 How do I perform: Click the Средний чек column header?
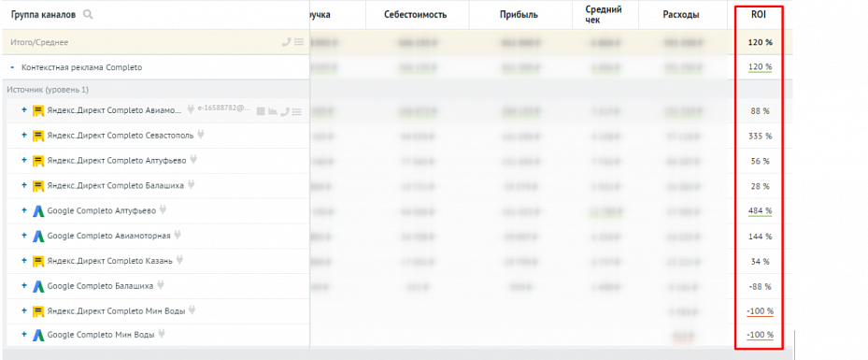point(604,15)
